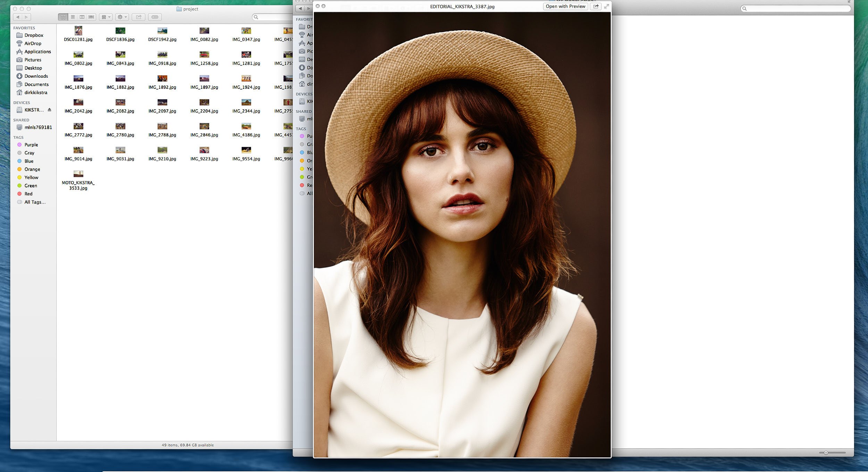868x472 pixels.
Task: Go back in the project Finder window
Action: [x=18, y=17]
